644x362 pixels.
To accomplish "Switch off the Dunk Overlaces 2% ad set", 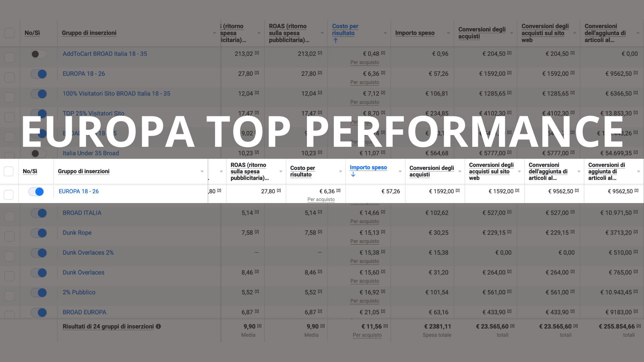I will pyautogui.click(x=39, y=253).
